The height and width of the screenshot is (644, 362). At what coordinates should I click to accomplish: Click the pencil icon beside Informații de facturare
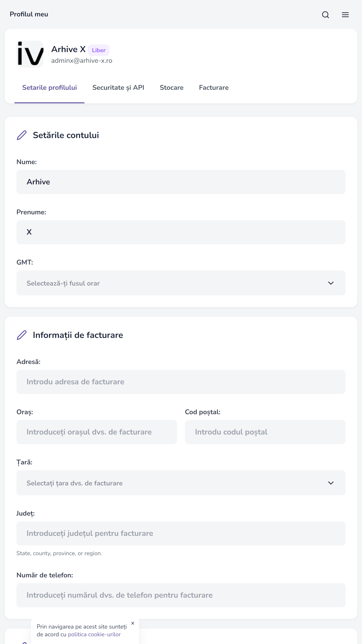(22, 335)
